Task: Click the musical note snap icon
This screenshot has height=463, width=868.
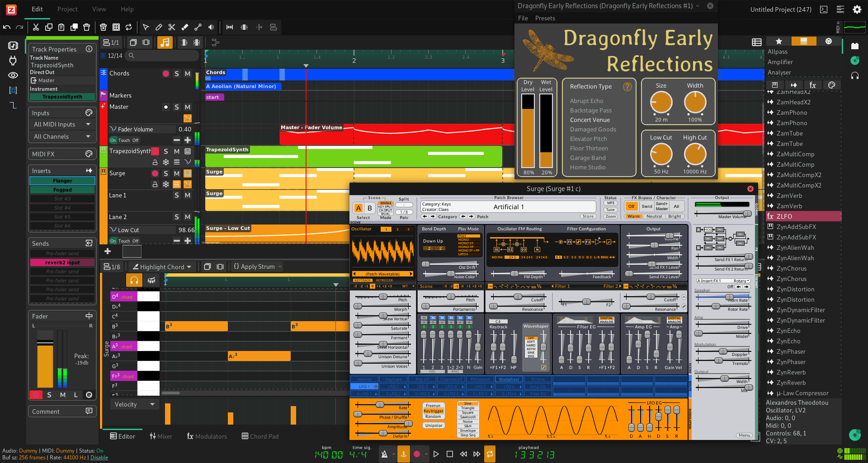Action: point(165,42)
